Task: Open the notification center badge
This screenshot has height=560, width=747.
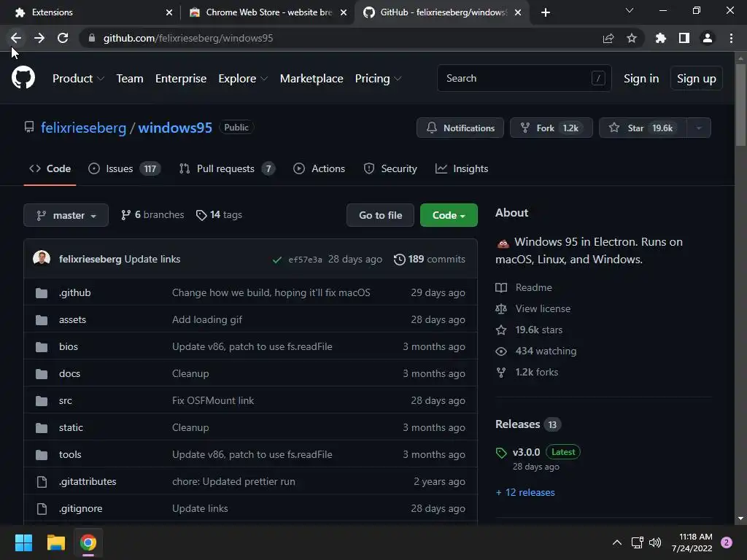Action: (727, 542)
